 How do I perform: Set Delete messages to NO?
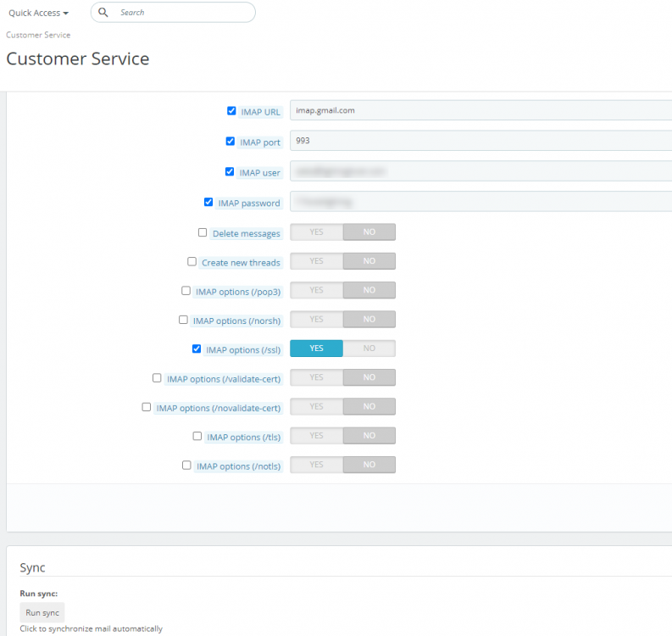(369, 232)
